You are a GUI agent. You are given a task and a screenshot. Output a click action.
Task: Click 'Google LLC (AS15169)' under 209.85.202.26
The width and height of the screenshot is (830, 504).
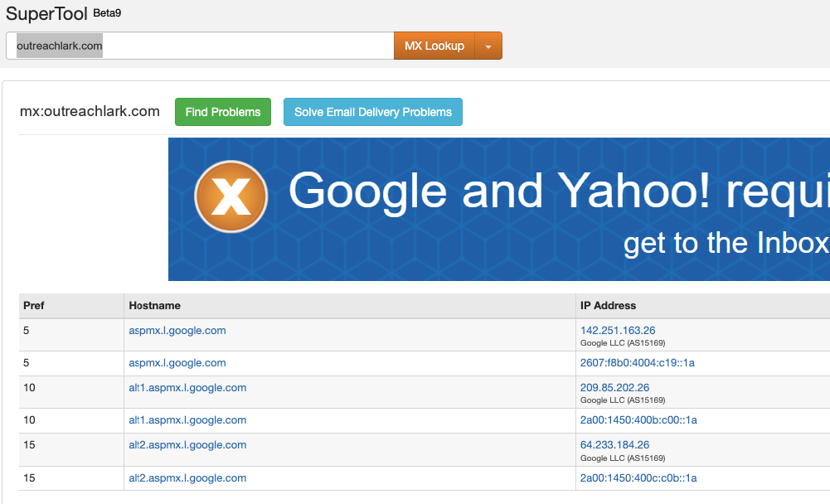(x=623, y=400)
